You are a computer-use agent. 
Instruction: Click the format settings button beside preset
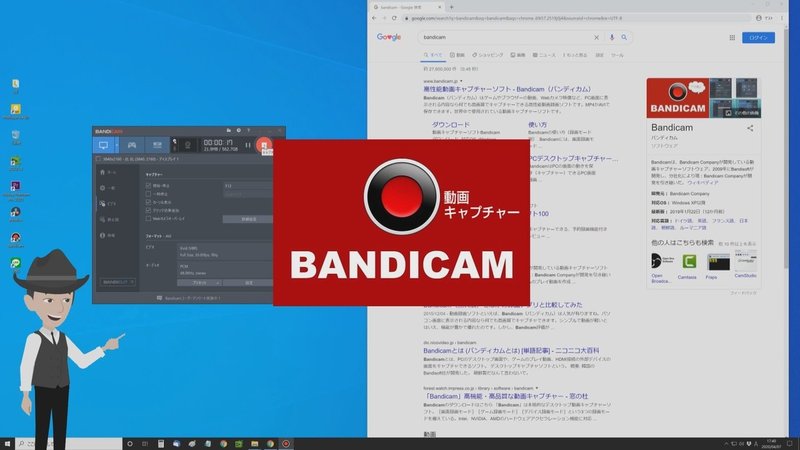[x=248, y=283]
